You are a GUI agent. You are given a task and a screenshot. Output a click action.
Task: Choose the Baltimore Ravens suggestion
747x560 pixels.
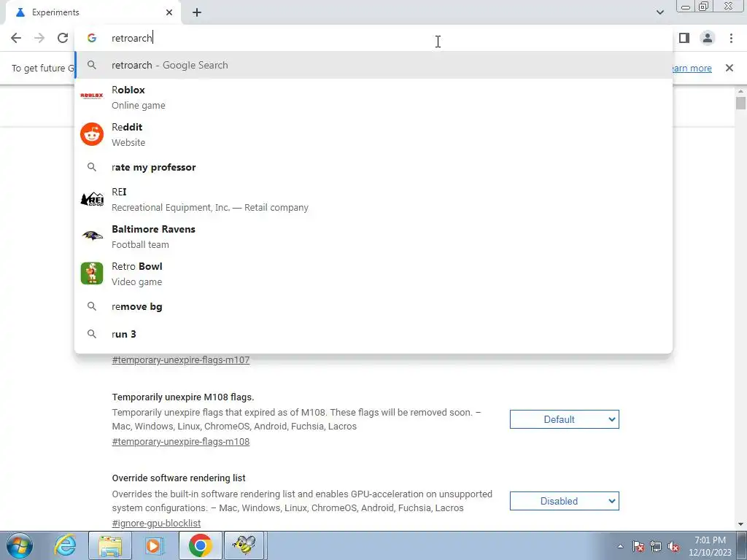tap(373, 237)
